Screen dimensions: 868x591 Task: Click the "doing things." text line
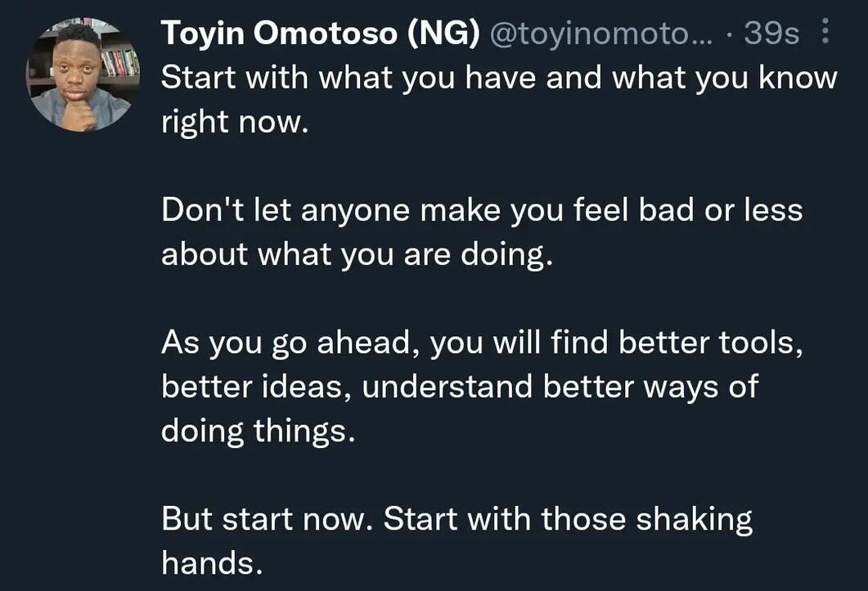[259, 431]
